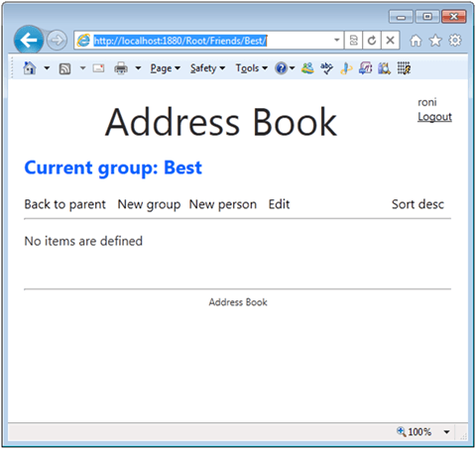Open Compatibility View icon in address bar
Image resolution: width=476 pixels, height=449 pixels.
tap(353, 41)
